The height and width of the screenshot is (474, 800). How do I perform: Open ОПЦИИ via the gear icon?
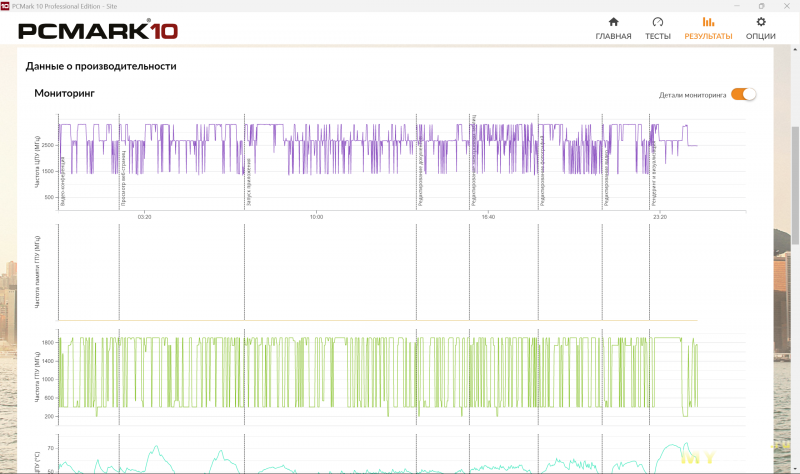click(x=761, y=21)
